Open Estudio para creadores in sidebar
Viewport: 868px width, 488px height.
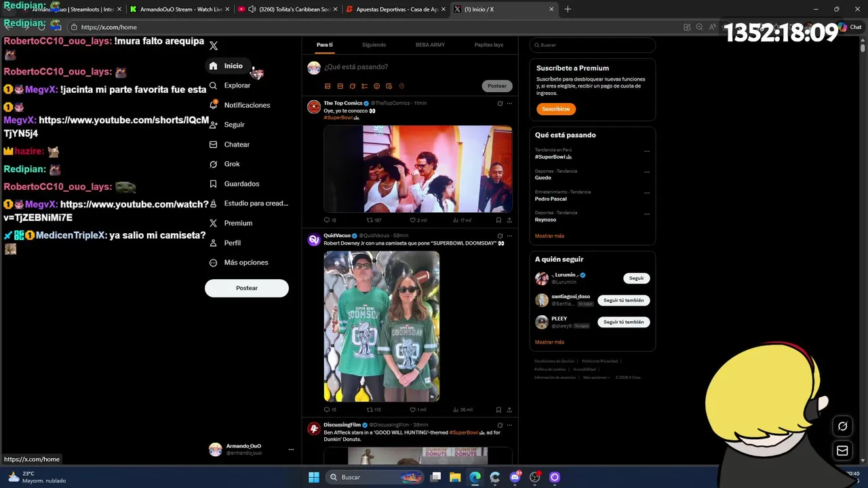coord(248,203)
